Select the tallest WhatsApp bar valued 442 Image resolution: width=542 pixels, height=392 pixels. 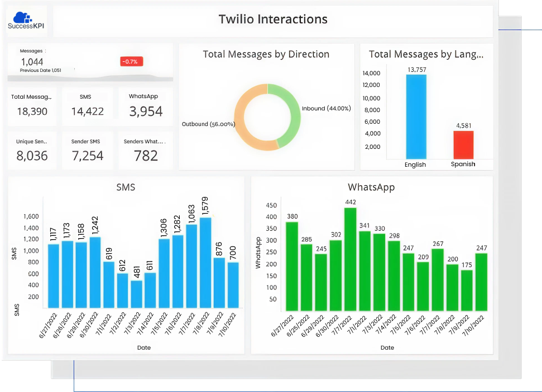point(351,259)
